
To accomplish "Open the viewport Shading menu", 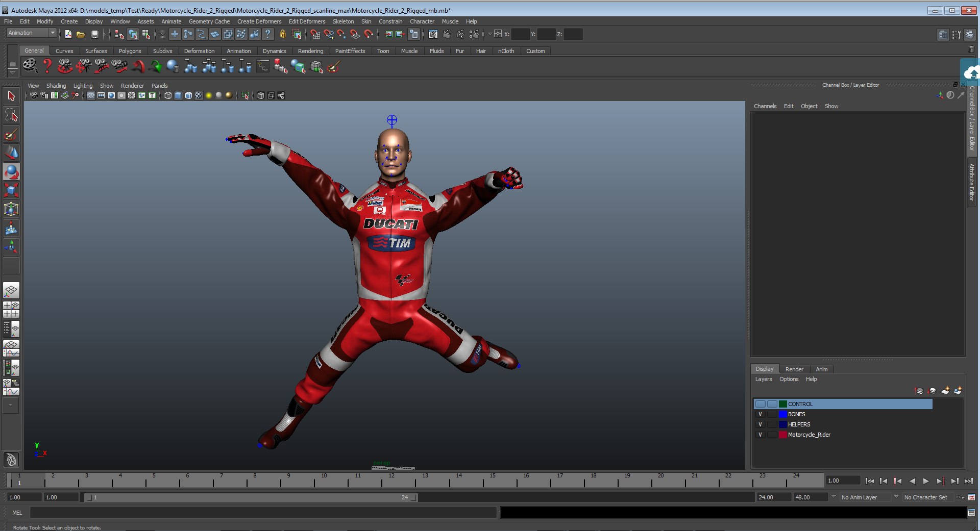I will point(56,86).
